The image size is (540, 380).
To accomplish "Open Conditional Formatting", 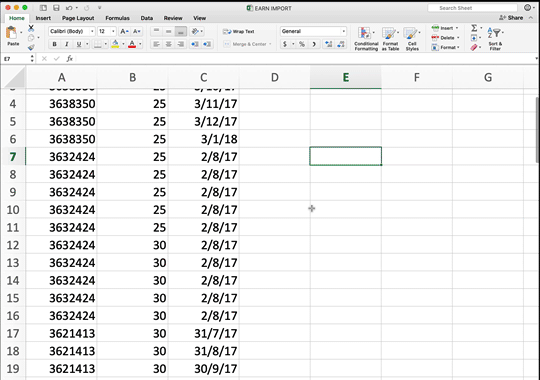I will click(366, 39).
